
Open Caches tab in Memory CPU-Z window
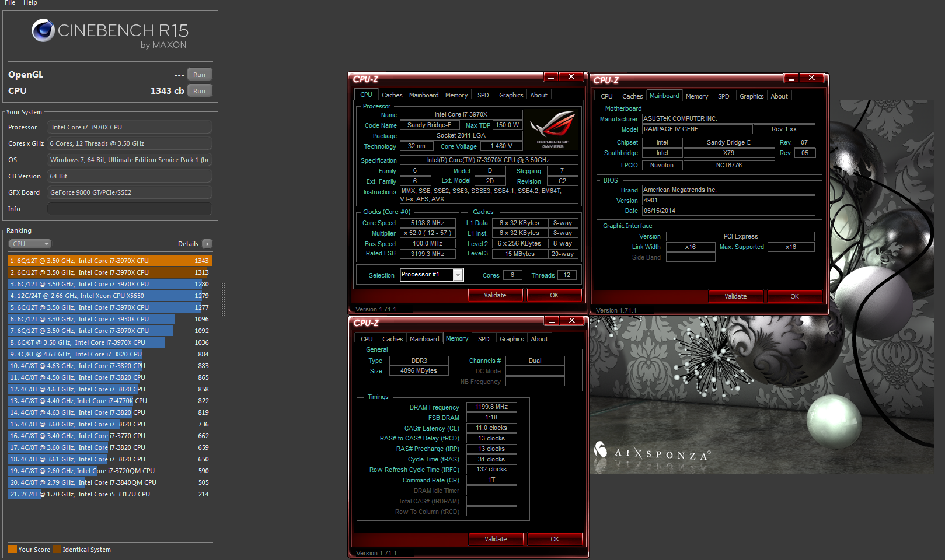(x=393, y=339)
